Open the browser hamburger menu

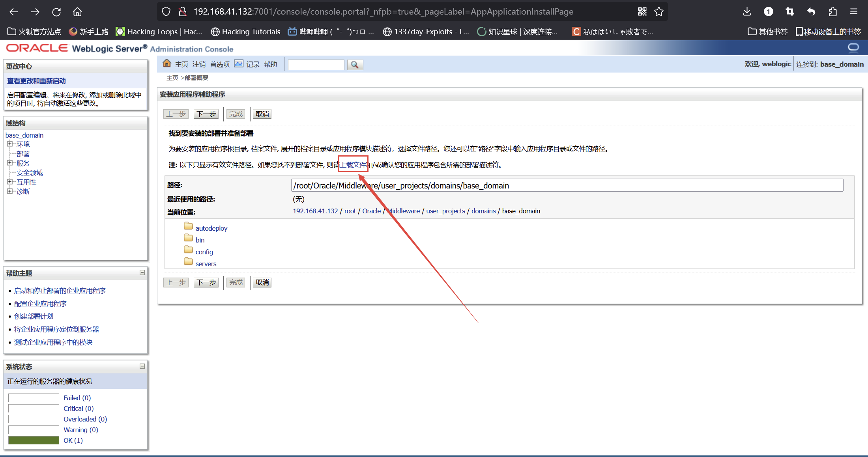854,12
